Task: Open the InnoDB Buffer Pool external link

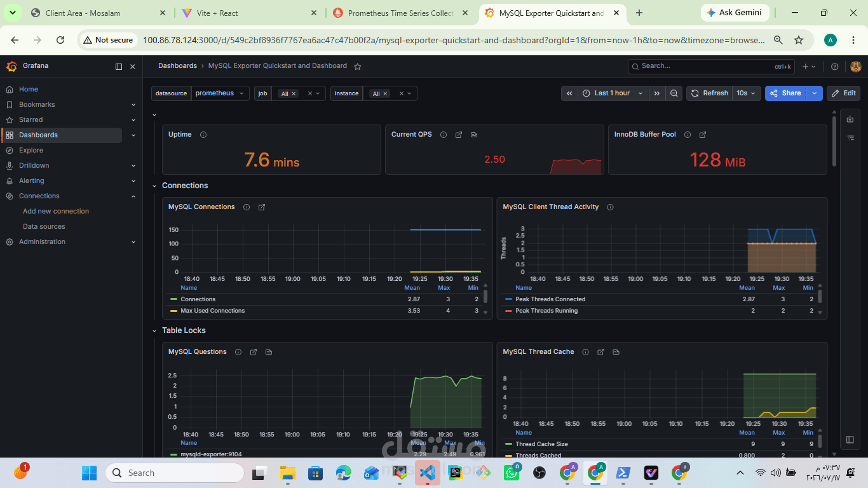Action: 703,135
